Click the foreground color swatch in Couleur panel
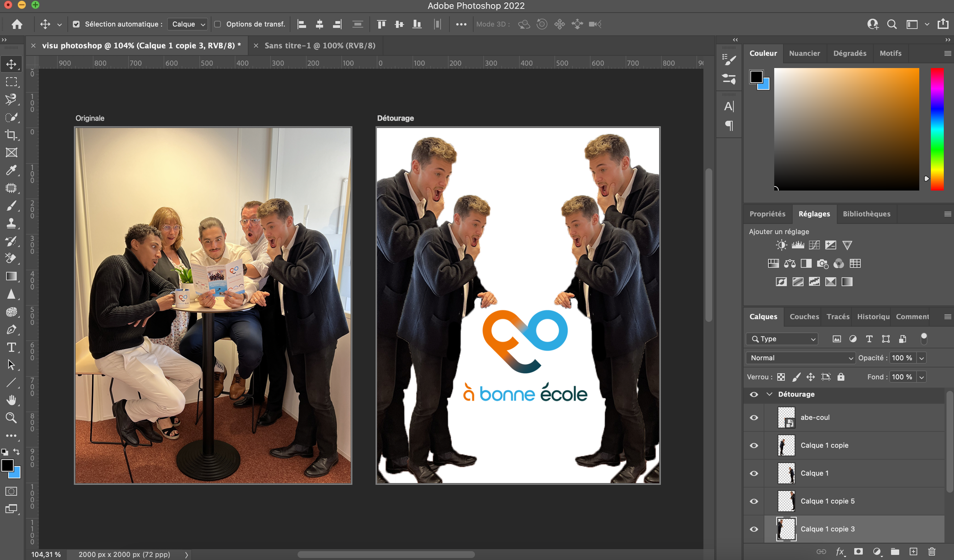Viewport: 954px width, 560px height. click(x=756, y=77)
